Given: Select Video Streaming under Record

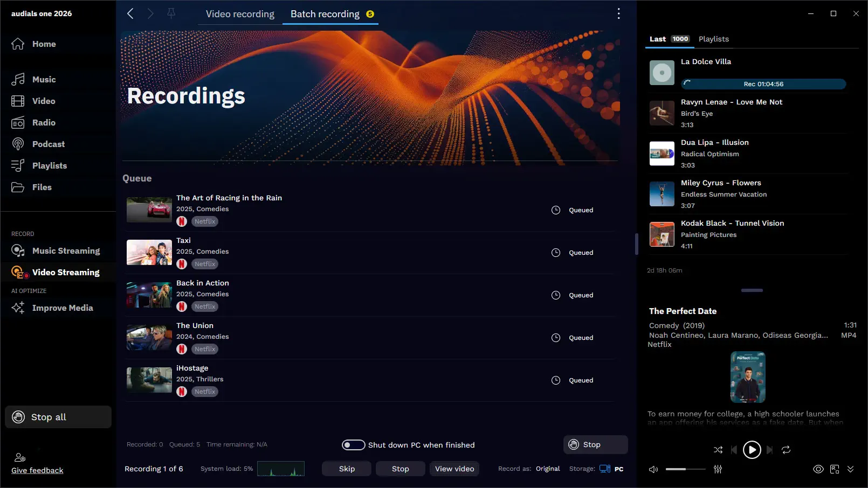Looking at the screenshot, I should click(56, 273).
